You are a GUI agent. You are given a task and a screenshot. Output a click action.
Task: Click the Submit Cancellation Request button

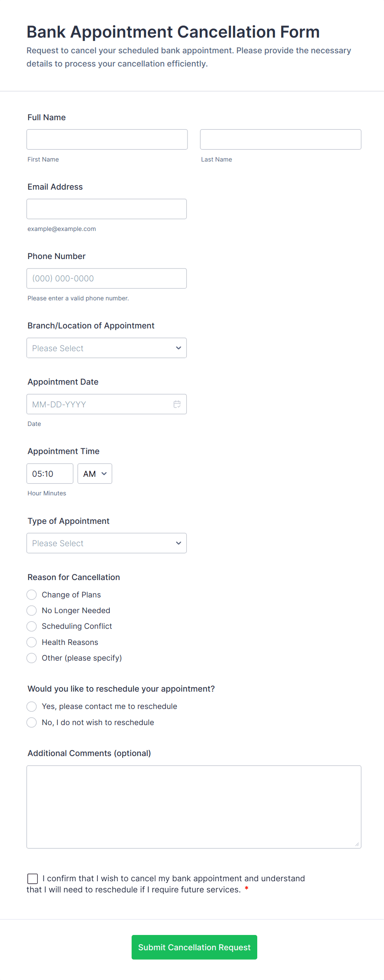pos(194,947)
